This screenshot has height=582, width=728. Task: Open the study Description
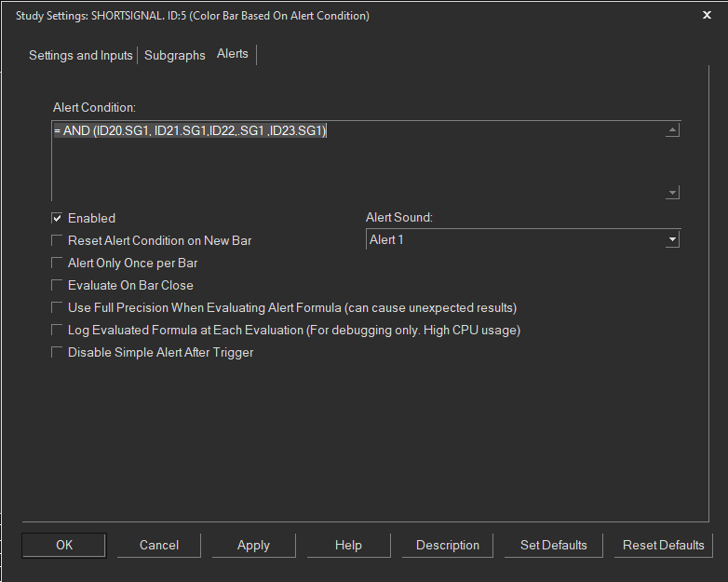(448, 545)
